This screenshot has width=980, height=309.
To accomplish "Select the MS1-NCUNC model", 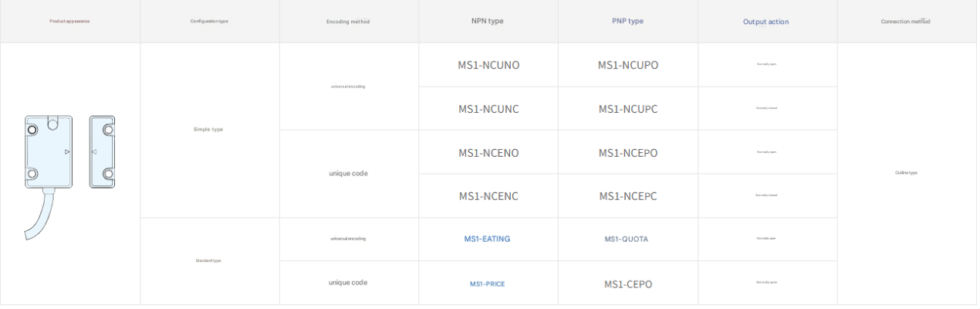I will 488,109.
